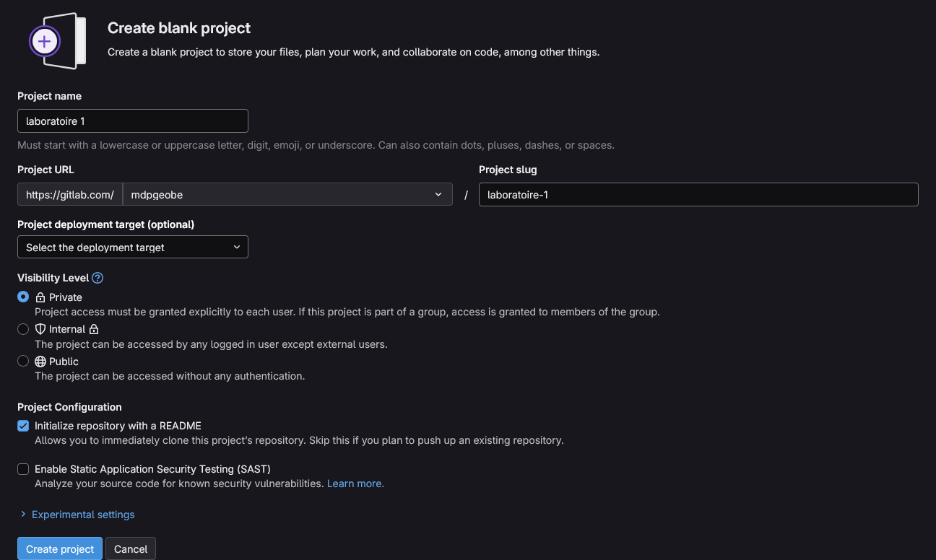The width and height of the screenshot is (936, 560).
Task: Click the lock icon beside Private
Action: coord(40,297)
